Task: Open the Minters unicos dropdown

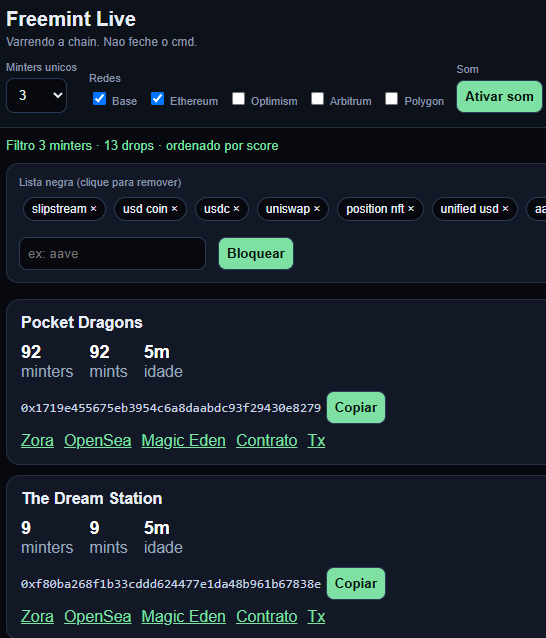Action: [x=37, y=96]
